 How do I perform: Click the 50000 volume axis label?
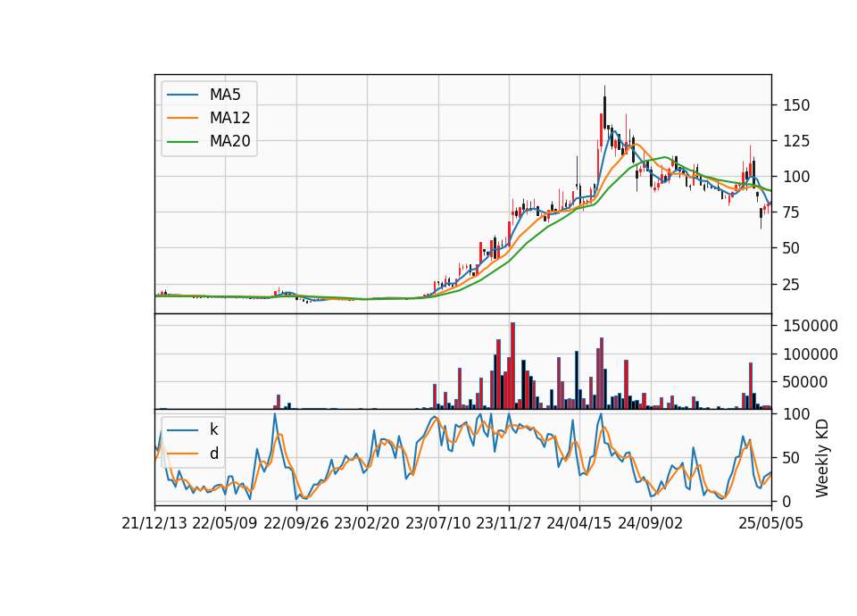805,382
